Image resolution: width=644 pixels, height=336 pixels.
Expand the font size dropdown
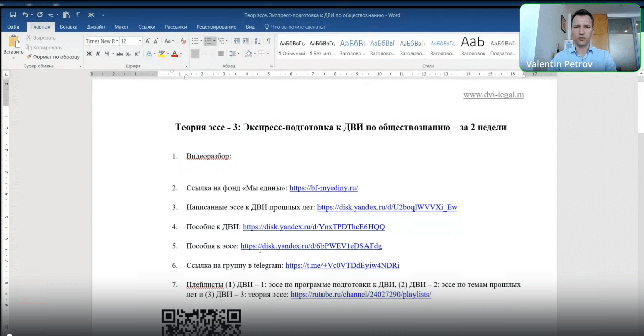(140, 41)
